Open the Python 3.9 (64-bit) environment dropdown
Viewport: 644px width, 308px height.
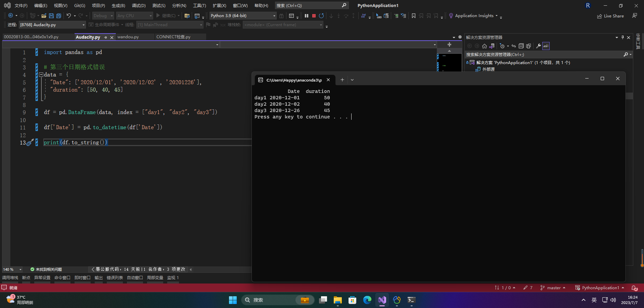coord(243,16)
